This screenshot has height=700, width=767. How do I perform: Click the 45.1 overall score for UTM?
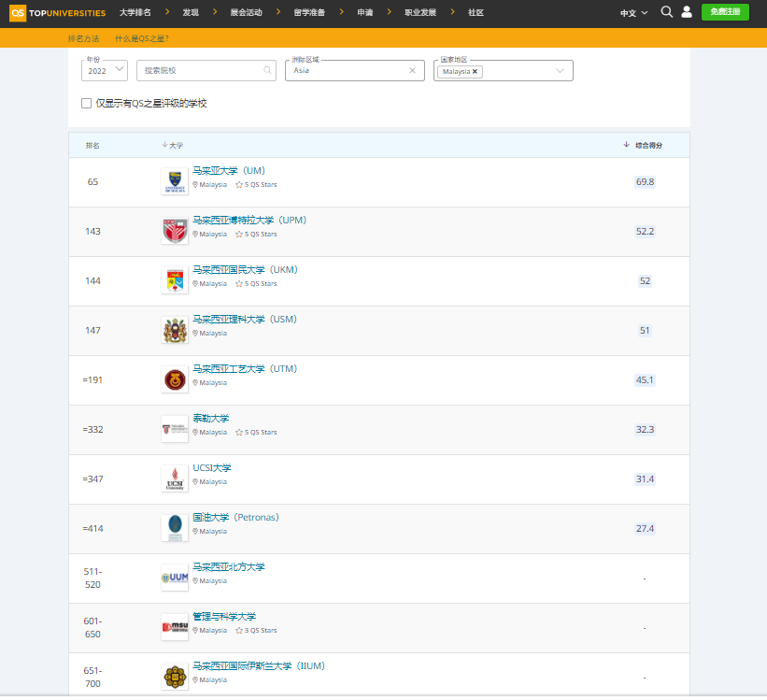point(645,379)
